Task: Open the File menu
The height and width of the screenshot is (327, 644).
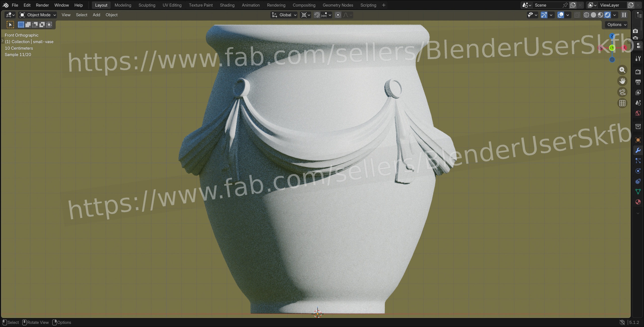Action: click(x=15, y=5)
